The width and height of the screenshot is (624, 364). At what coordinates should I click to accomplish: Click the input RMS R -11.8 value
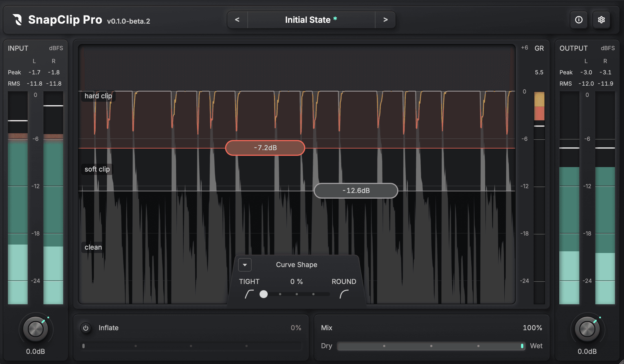click(54, 84)
